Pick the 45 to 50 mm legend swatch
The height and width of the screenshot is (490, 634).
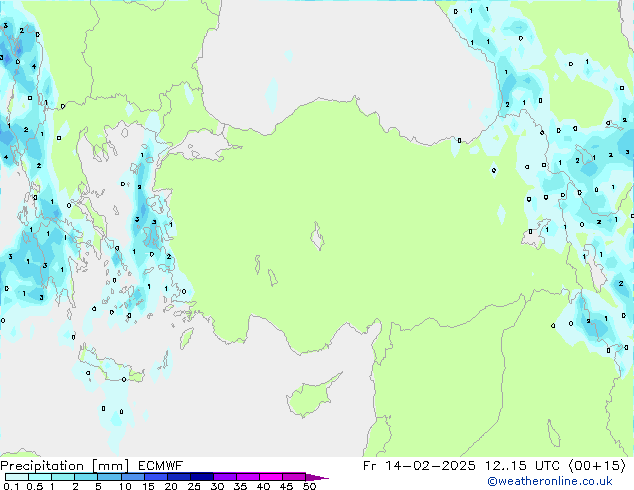point(294,477)
